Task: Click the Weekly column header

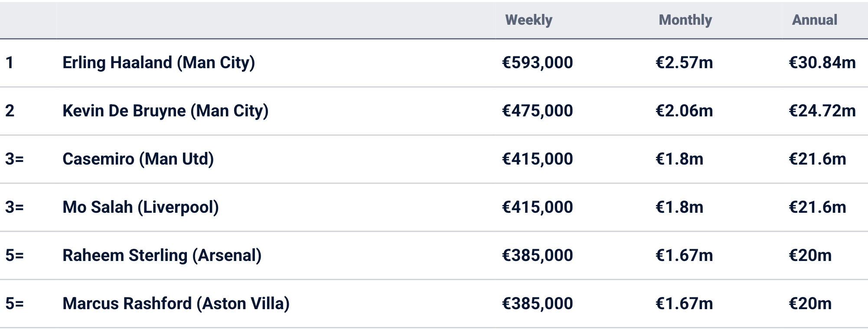Action: click(x=529, y=20)
